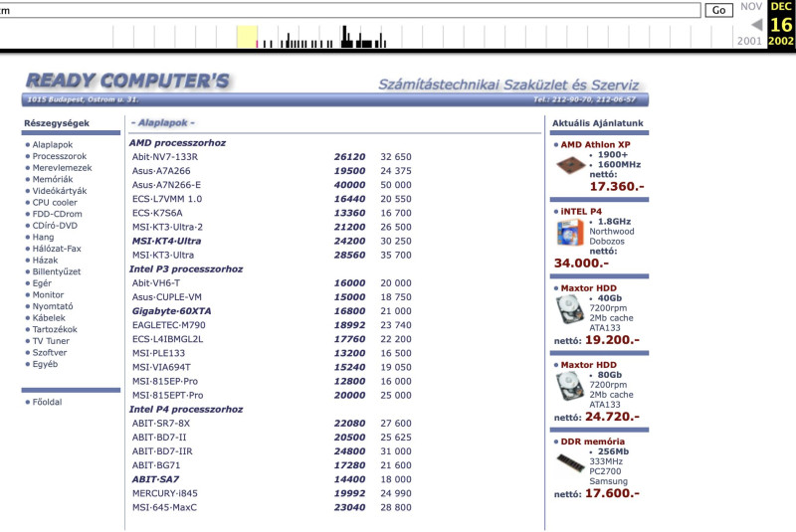Screen dimensions: 796x532
Task: Open the Processzorok category
Action: (60, 156)
